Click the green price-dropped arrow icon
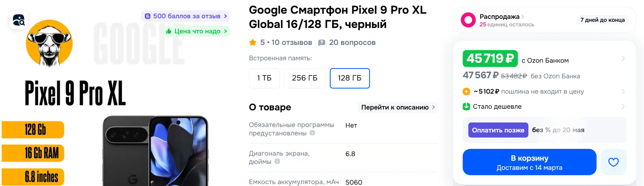Image resolution: width=644 pixels, height=186 pixels. tap(466, 107)
